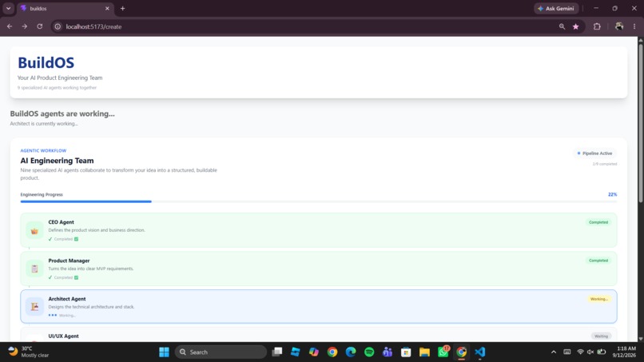This screenshot has width=644, height=362.
Task: Click the CEO Agent crown icon
Action: click(34, 230)
